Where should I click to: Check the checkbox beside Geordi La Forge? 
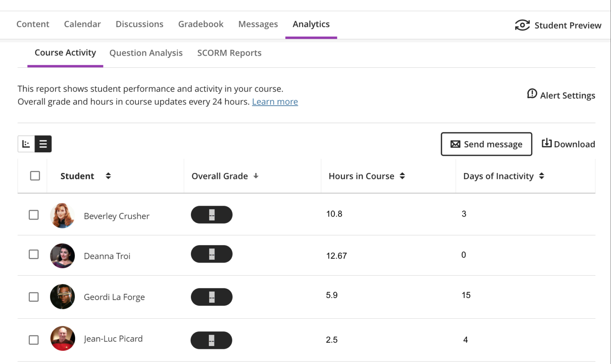click(x=34, y=297)
